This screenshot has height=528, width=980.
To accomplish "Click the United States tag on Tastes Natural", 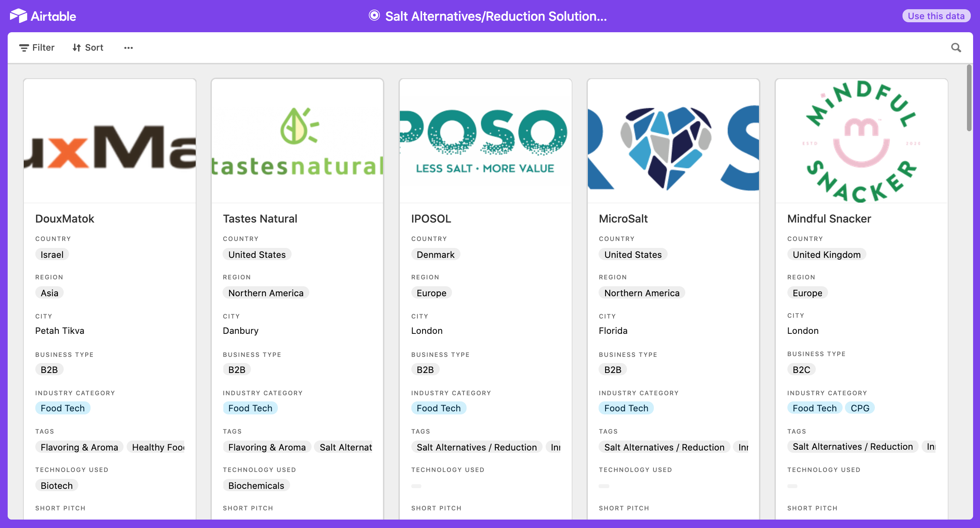I will pos(257,254).
